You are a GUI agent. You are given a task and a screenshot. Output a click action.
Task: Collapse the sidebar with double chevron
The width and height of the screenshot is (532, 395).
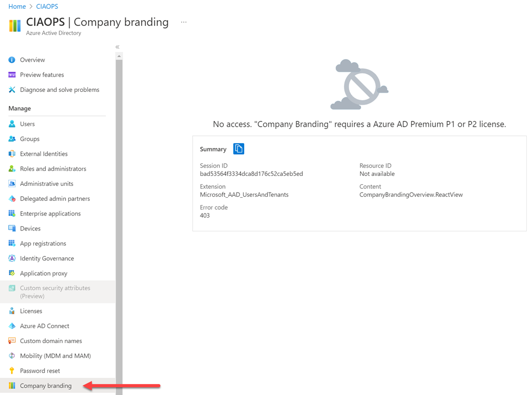pyautogui.click(x=117, y=47)
